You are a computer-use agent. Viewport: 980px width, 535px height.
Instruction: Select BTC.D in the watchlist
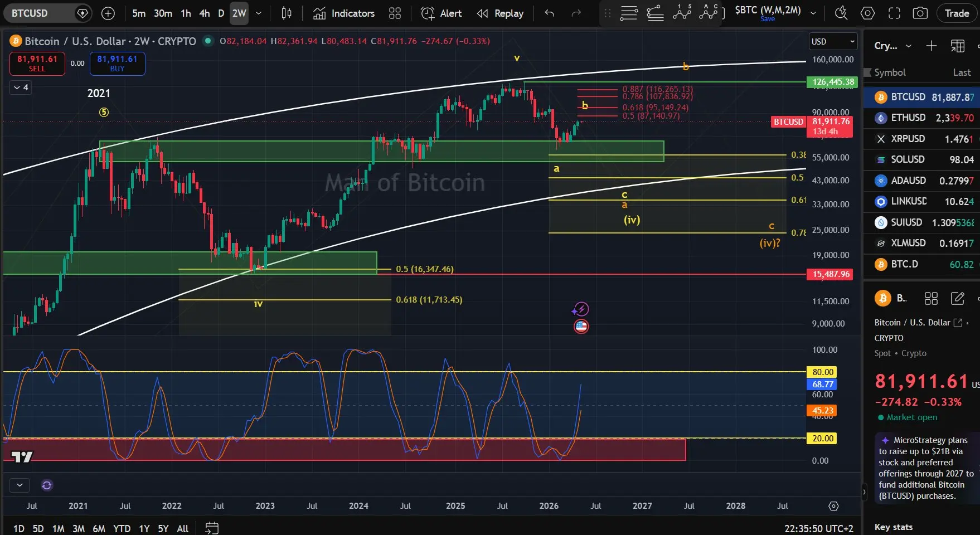pyautogui.click(x=922, y=264)
